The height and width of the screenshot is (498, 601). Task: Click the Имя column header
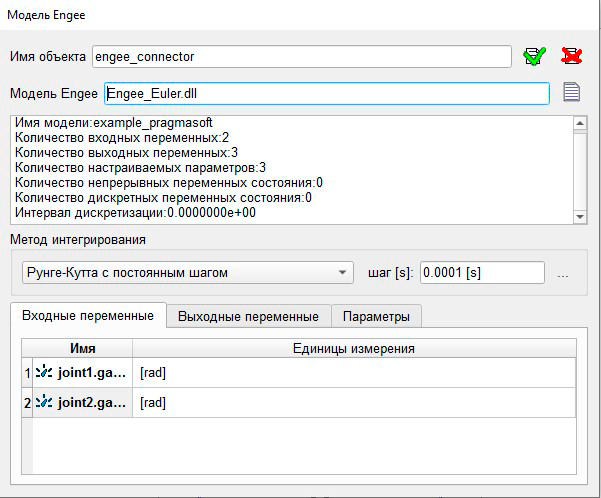[83, 348]
